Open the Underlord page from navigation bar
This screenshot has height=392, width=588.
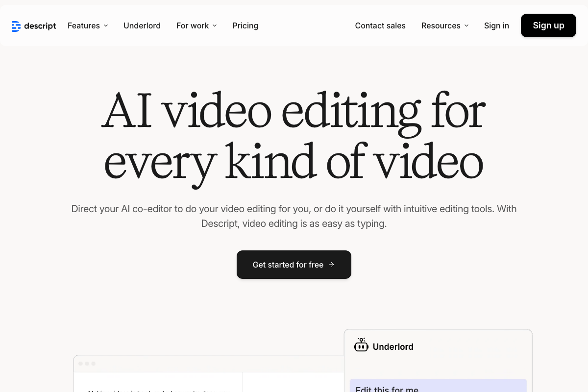(x=142, y=26)
